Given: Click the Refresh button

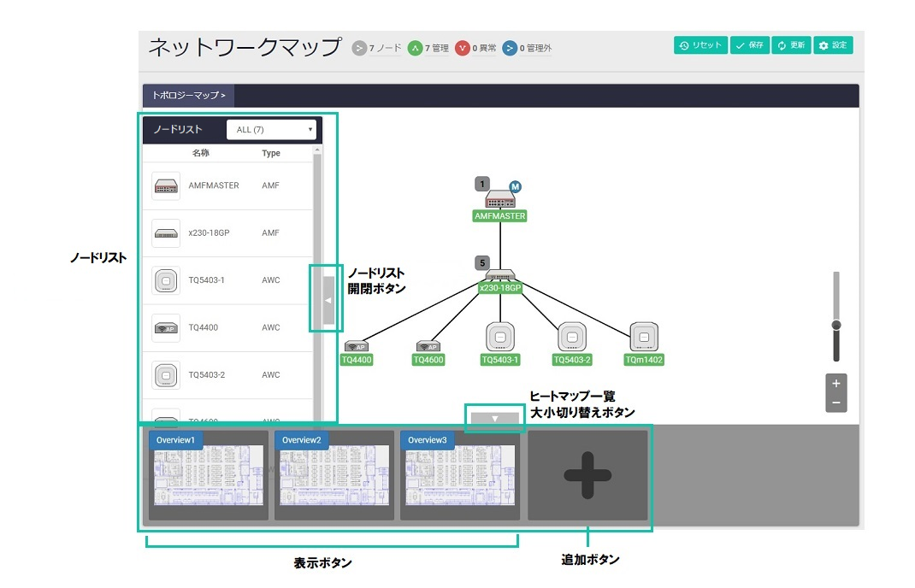Looking at the screenshot, I should tap(790, 45).
